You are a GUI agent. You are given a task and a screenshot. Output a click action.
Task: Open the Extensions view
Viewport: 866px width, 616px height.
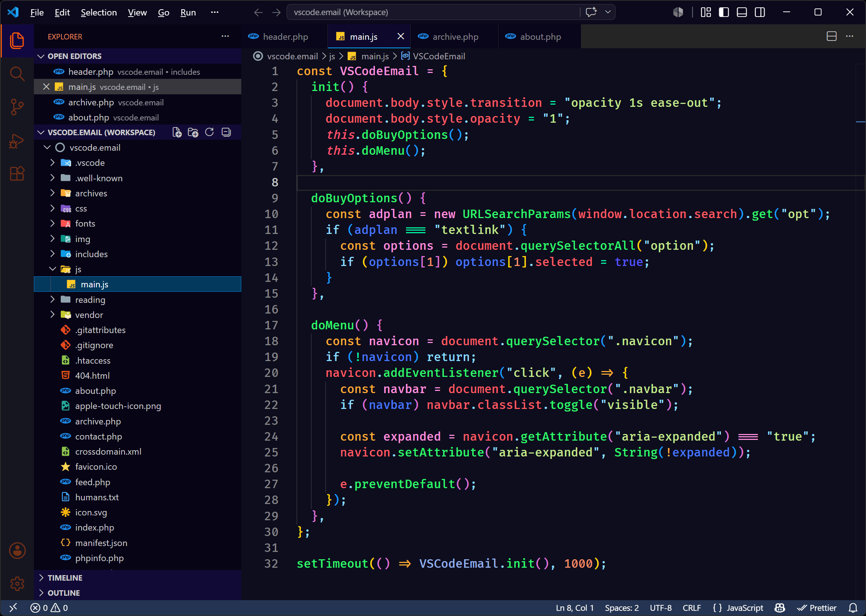pos(17,174)
